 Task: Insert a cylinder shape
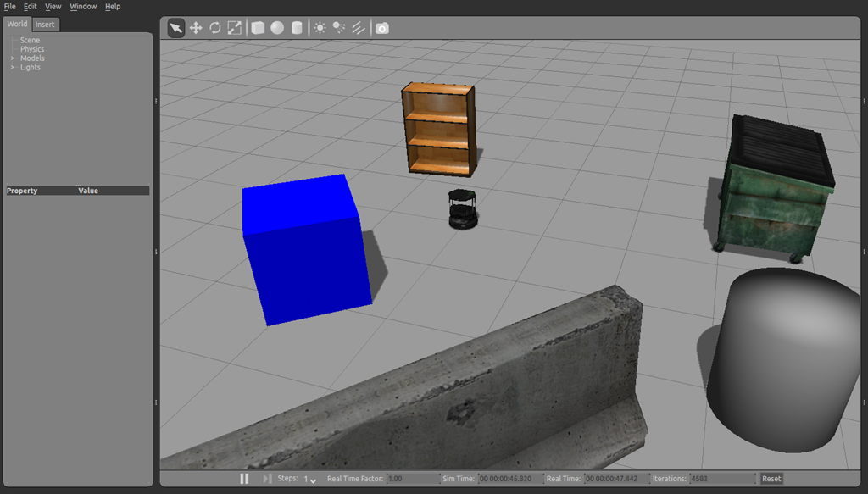pyautogui.click(x=297, y=28)
